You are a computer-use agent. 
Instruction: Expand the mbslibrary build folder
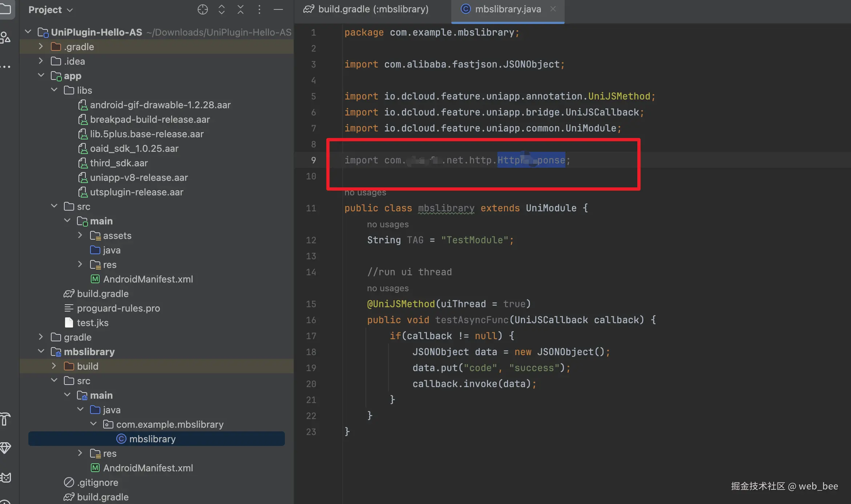pos(54,366)
